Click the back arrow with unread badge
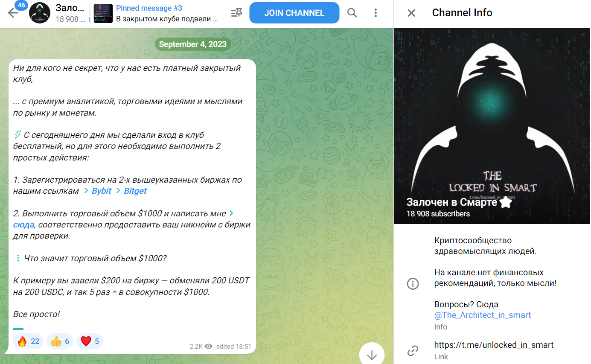This screenshot has height=364, width=591. click(x=14, y=13)
